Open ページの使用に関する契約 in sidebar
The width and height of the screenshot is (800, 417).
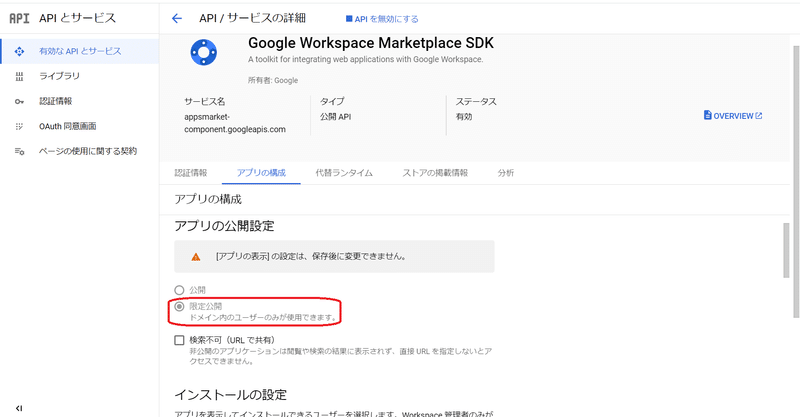click(80, 151)
